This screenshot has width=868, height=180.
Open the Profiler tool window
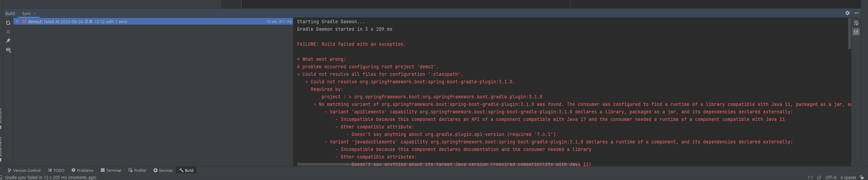click(138, 170)
